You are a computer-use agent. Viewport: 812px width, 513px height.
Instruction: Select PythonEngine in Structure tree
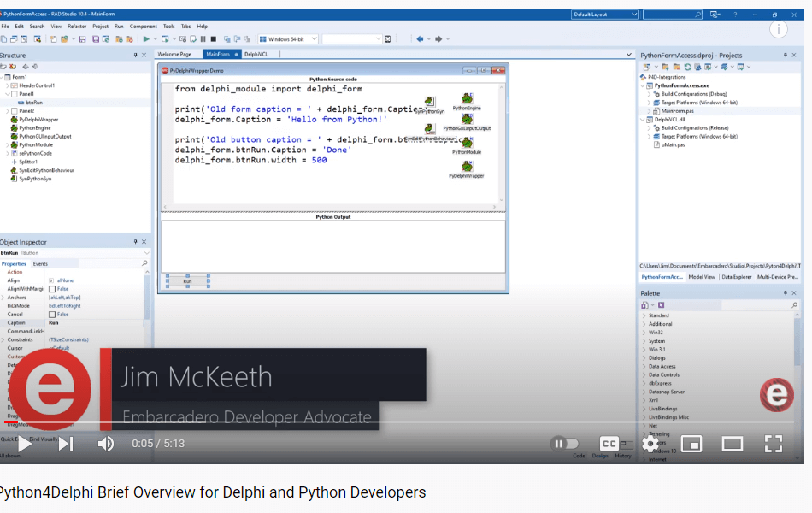click(35, 128)
